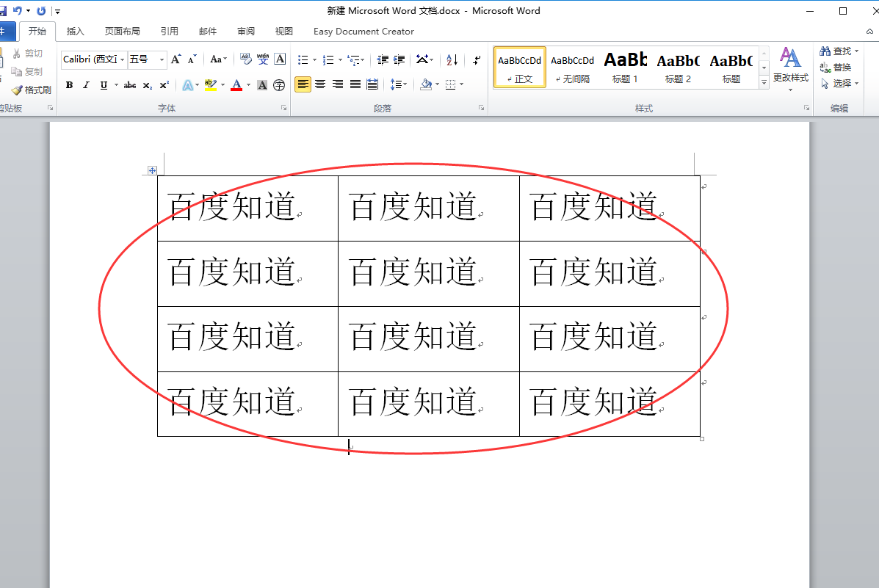
Task: Click Clear Formatting icon
Action: click(x=245, y=59)
